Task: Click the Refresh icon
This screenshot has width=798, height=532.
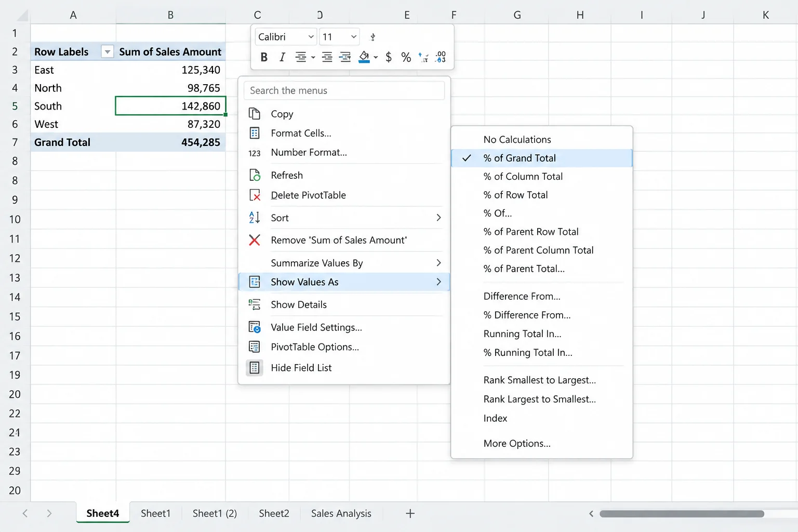Action: coord(255,175)
